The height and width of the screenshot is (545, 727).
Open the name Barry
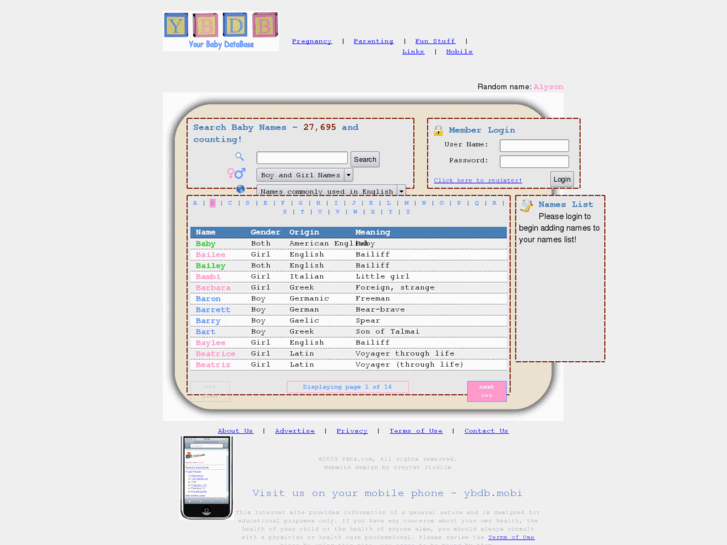(208, 321)
